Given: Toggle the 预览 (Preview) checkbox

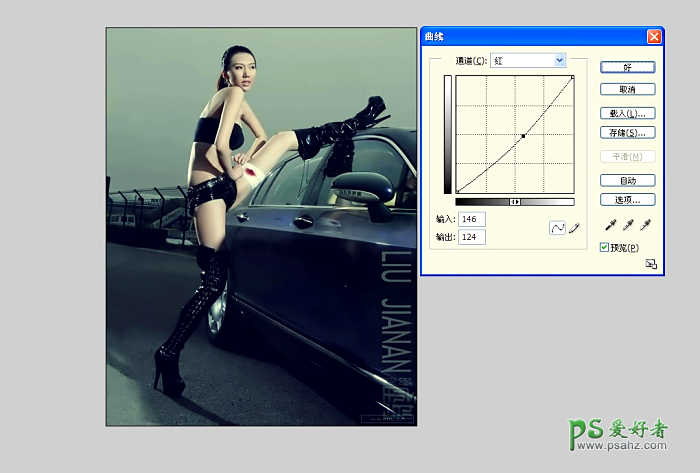Looking at the screenshot, I should [x=604, y=247].
